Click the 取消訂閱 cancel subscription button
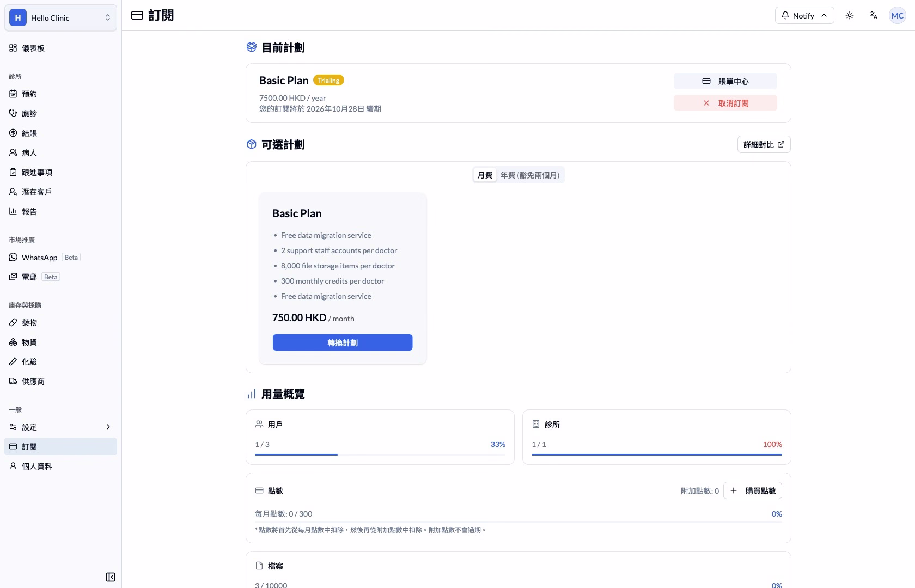Viewport: 915px width, 588px height. coord(725,103)
